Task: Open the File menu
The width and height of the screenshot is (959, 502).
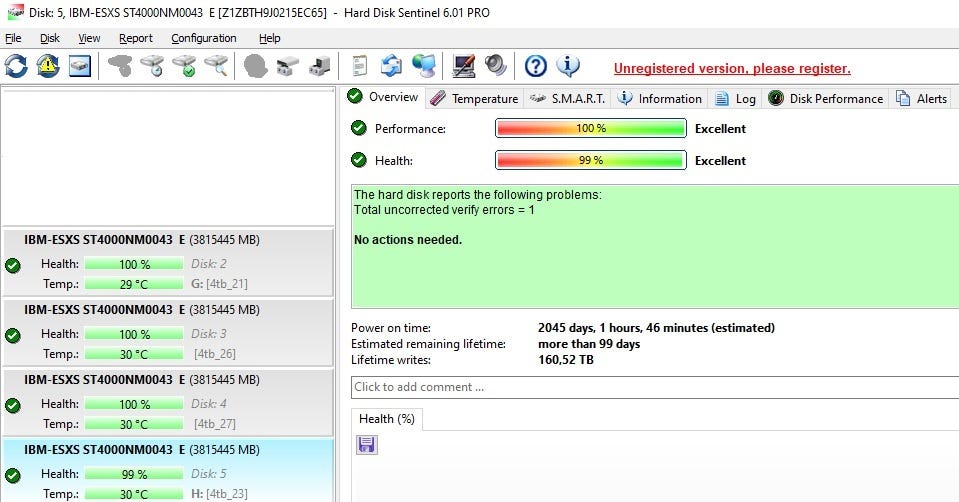Action: 13,38
